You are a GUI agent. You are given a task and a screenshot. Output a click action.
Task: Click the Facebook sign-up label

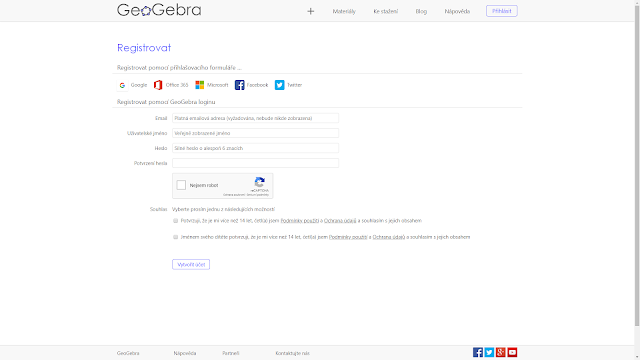click(258, 85)
